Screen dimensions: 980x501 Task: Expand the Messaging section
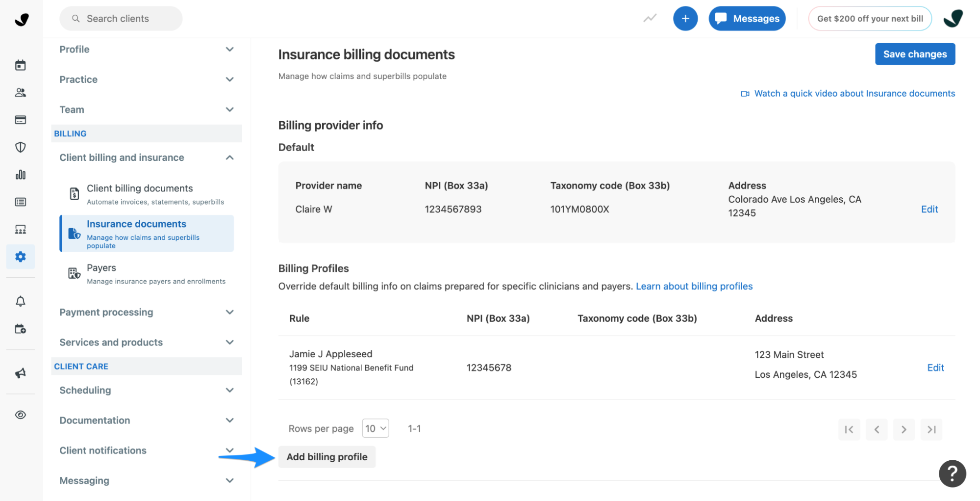[146, 480]
